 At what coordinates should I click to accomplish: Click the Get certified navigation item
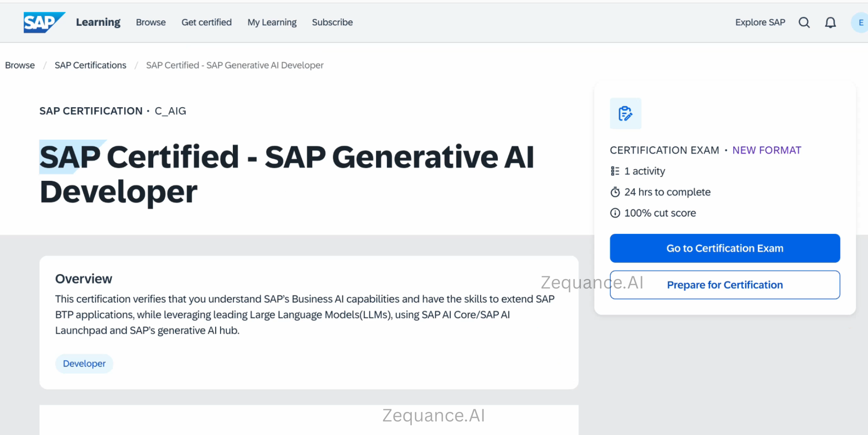206,22
